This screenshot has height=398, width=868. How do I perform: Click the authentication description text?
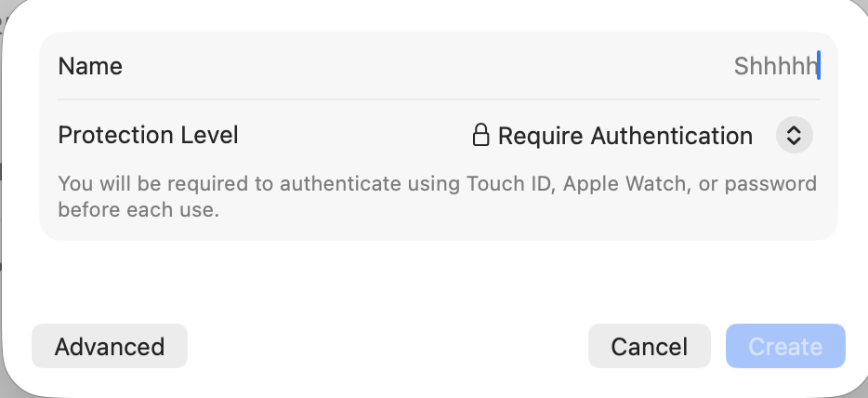tap(438, 196)
